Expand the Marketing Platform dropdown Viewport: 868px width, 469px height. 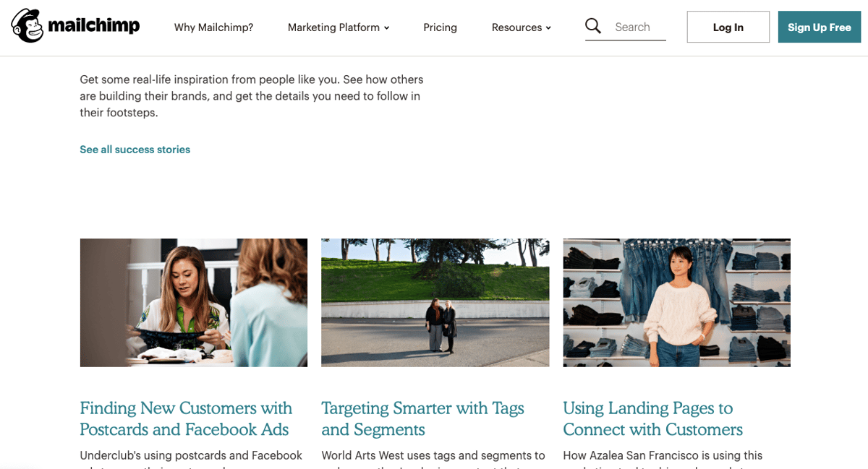[x=333, y=27]
